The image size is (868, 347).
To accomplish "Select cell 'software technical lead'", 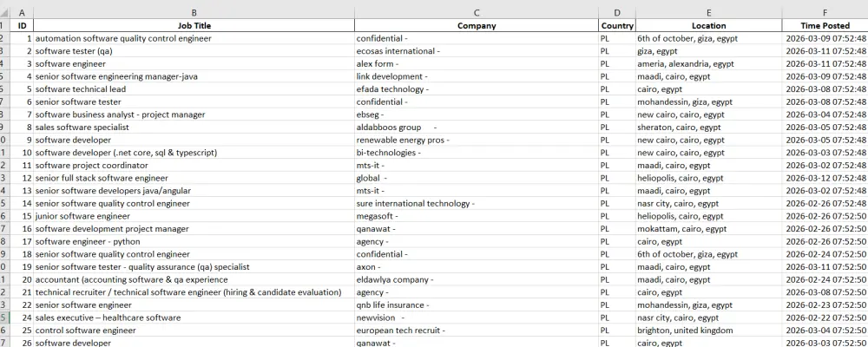I will [x=194, y=89].
